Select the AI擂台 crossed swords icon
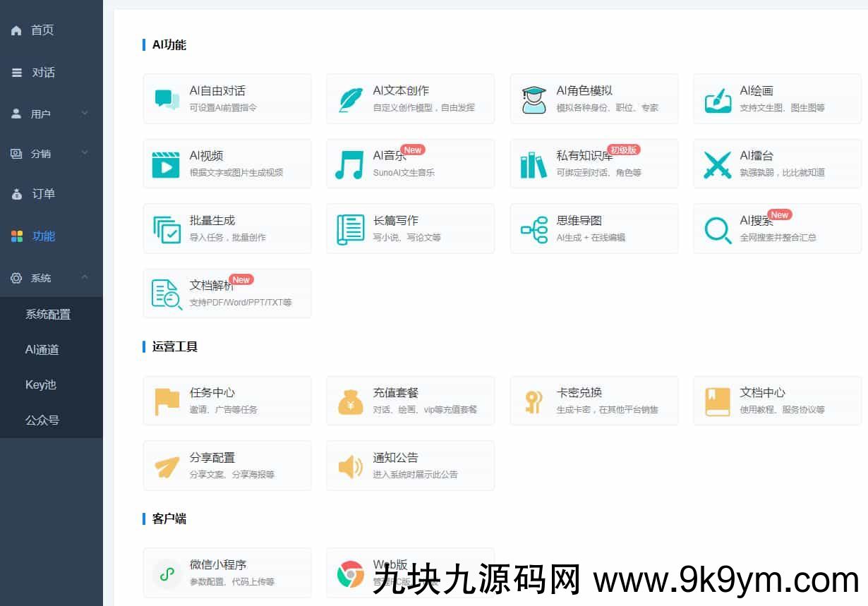Image resolution: width=868 pixels, height=606 pixels. (x=718, y=164)
